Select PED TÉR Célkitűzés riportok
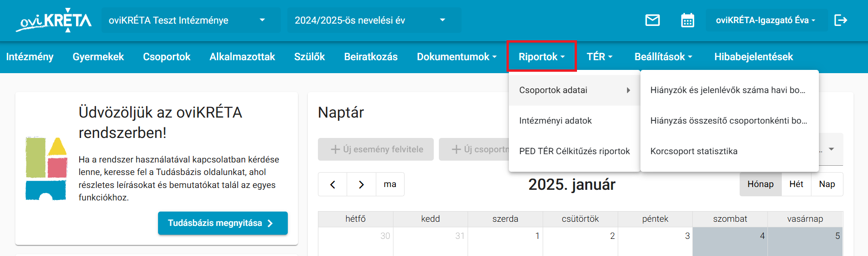This screenshot has height=256, width=868. click(x=574, y=151)
